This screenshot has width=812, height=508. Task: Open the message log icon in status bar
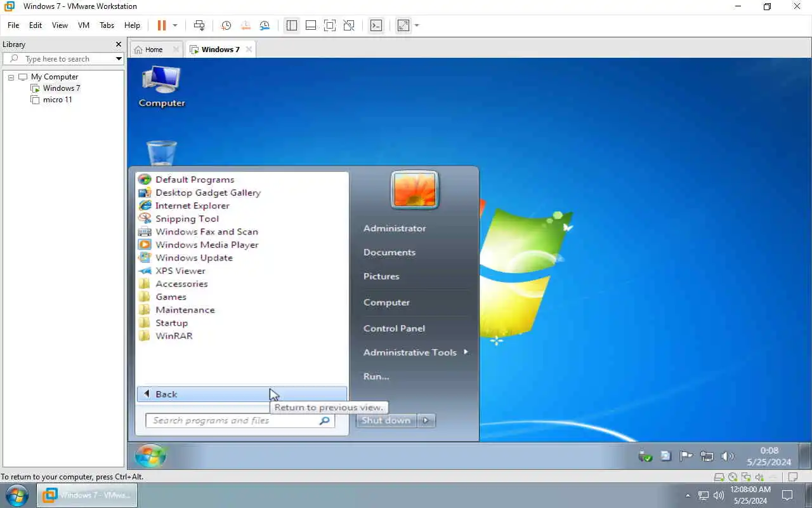(x=793, y=477)
